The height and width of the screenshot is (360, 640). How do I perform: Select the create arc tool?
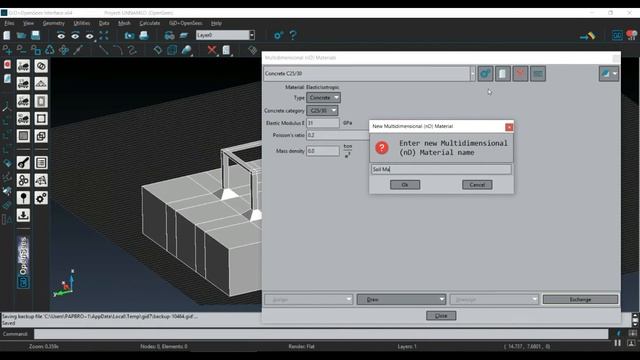[x=118, y=50]
